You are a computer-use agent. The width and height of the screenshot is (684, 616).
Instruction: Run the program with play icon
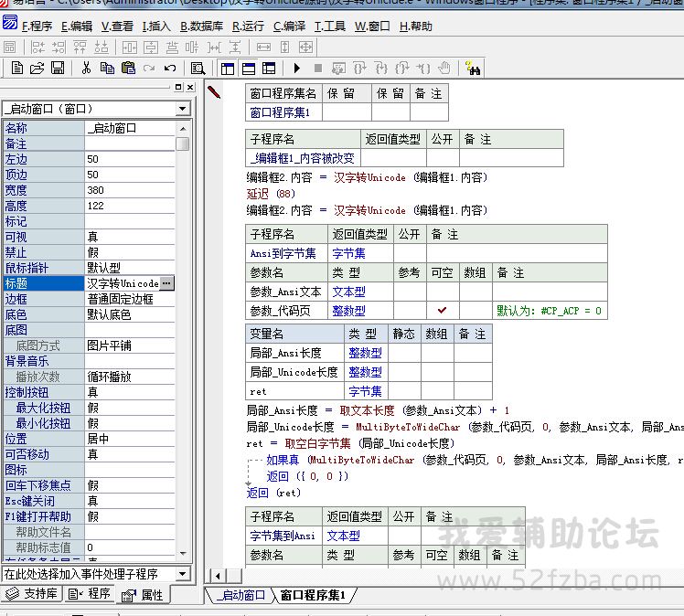[x=297, y=69]
